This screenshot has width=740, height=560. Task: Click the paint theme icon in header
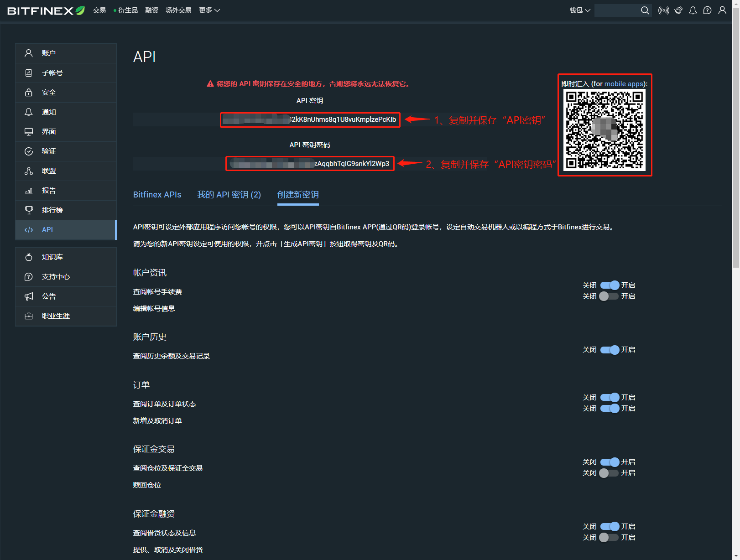click(679, 10)
